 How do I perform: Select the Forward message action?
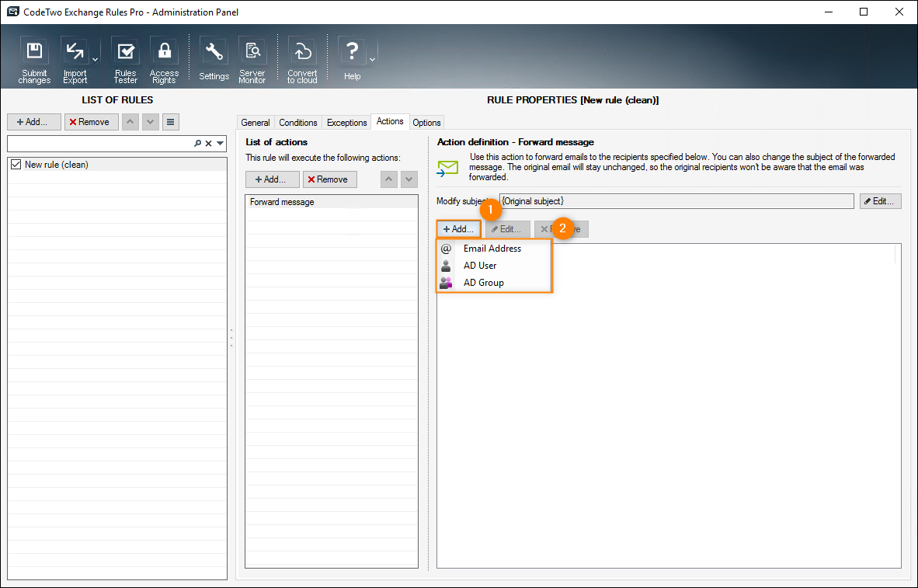click(x=332, y=202)
